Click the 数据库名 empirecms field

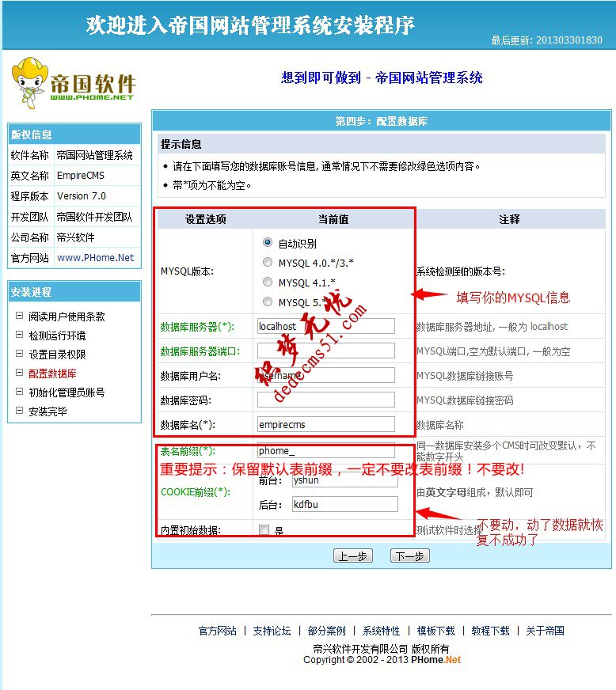pyautogui.click(x=326, y=424)
